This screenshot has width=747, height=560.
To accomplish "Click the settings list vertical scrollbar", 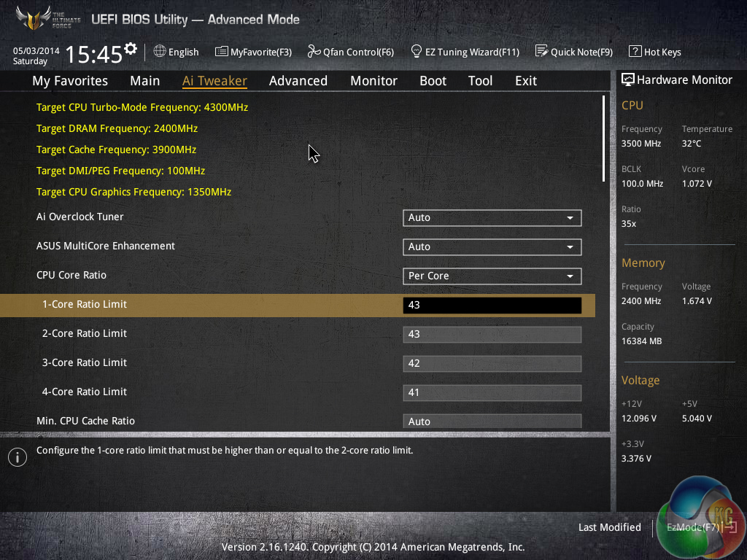I will (x=603, y=138).
